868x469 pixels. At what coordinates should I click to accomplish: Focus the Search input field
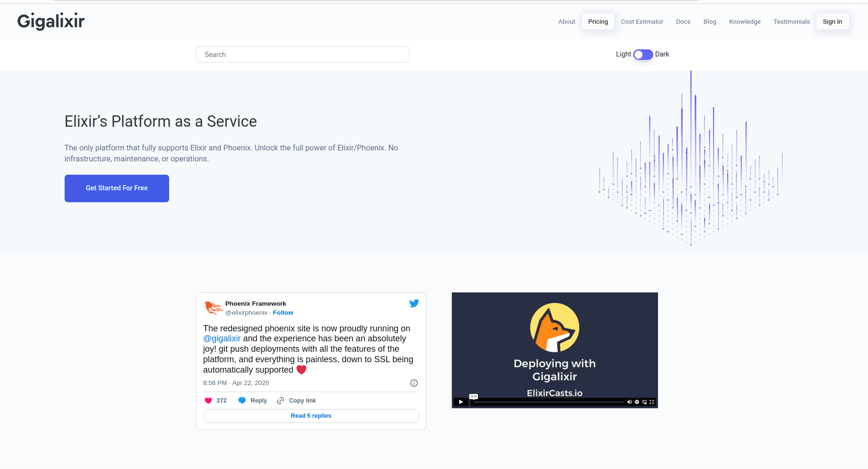click(303, 55)
